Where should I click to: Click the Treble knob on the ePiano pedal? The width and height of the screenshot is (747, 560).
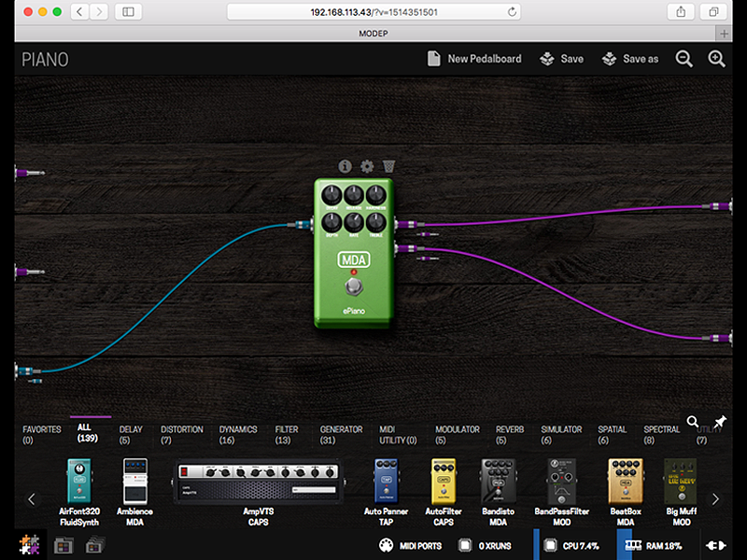point(376,222)
